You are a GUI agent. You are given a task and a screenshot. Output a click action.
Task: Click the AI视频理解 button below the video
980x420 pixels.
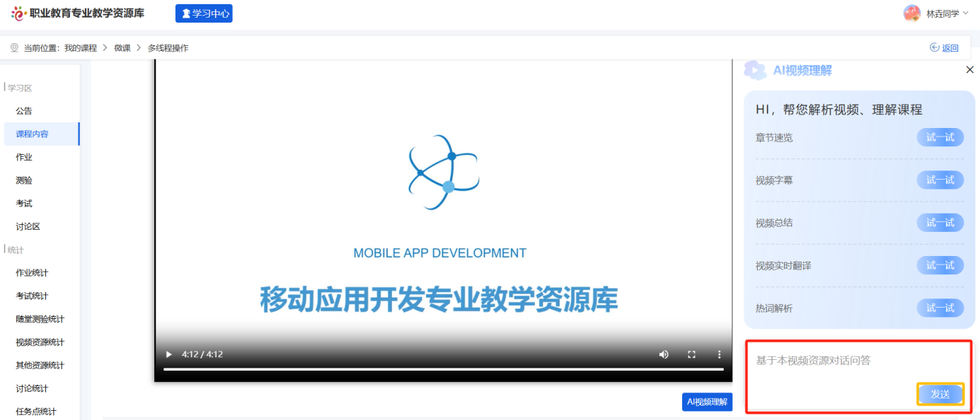[x=707, y=402]
